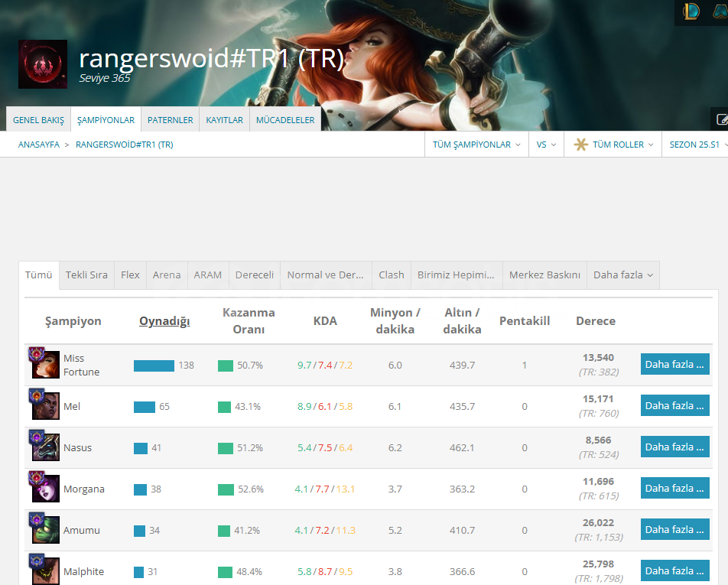
Task: Sort by the Pentakill column header
Action: click(x=525, y=321)
